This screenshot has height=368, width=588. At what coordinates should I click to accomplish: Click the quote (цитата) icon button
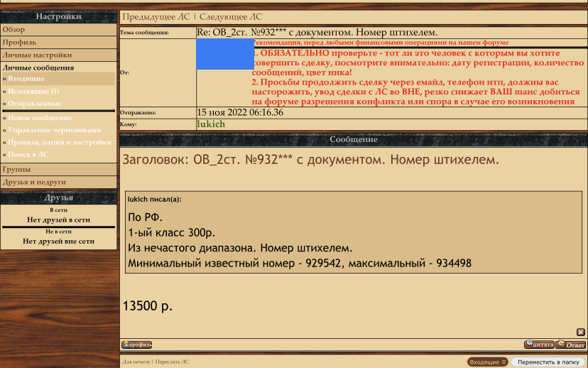[539, 345]
